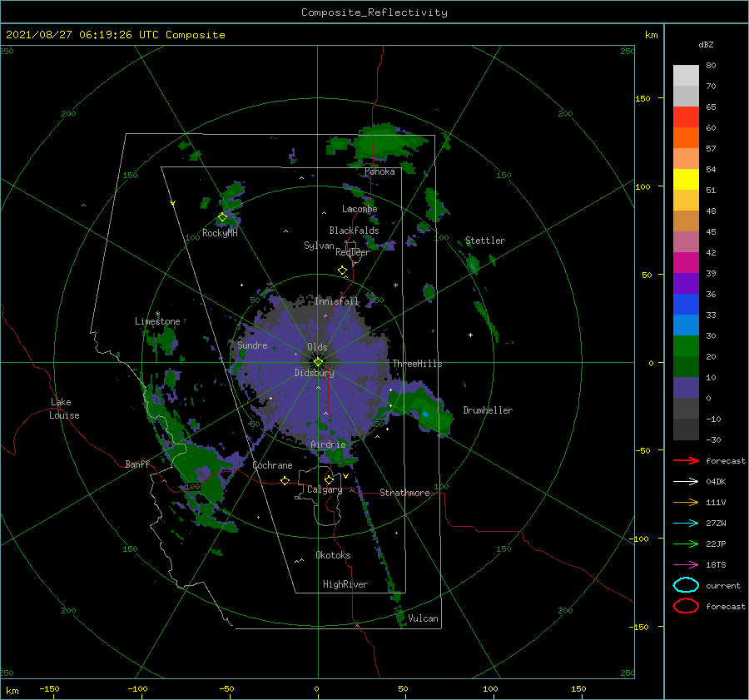Click the 80 dBZ light gray color swatch
This screenshot has height=700, width=749.
[x=686, y=76]
